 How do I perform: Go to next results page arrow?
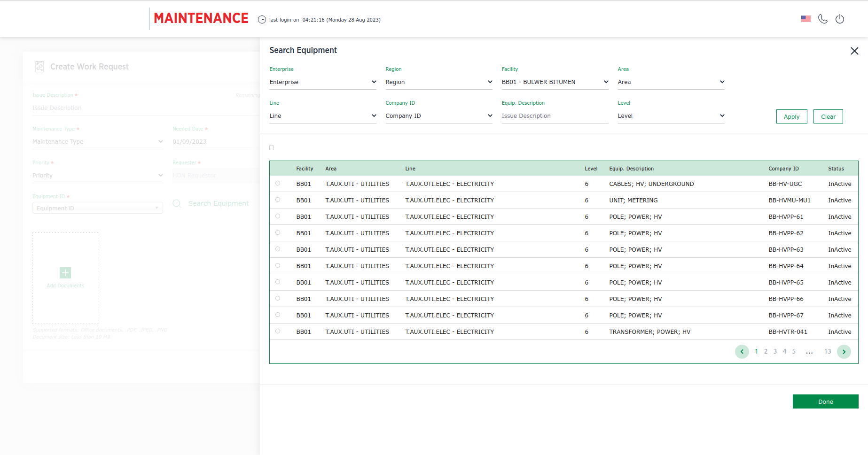844,352
